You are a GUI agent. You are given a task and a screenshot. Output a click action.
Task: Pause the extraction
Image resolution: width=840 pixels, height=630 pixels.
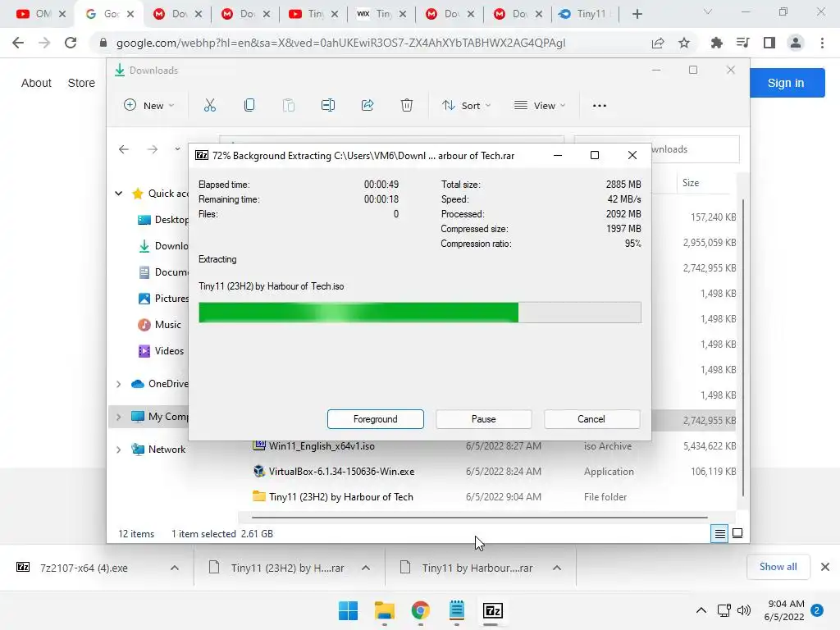484,419
